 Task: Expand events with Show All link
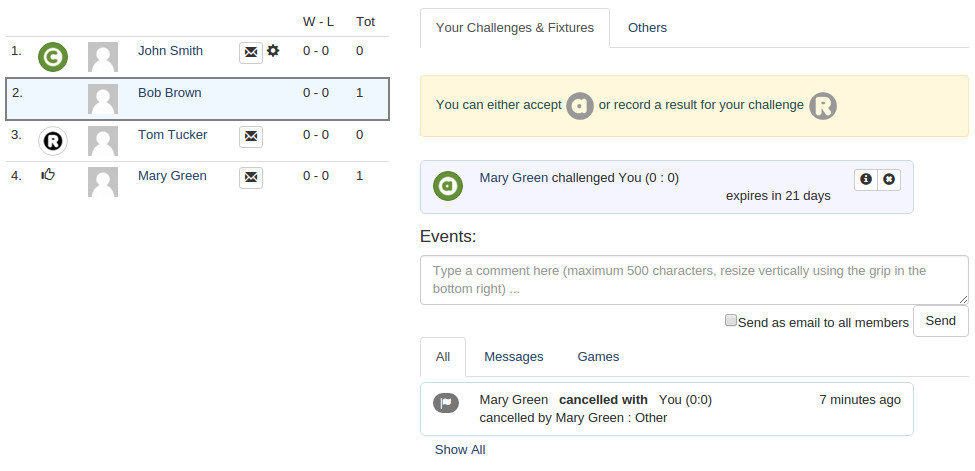(460, 450)
